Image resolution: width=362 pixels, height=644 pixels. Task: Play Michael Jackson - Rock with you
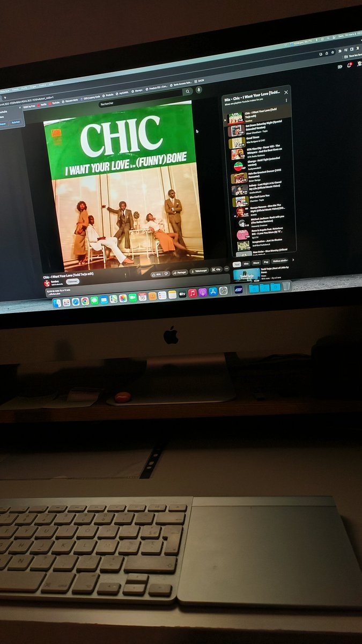click(262, 222)
